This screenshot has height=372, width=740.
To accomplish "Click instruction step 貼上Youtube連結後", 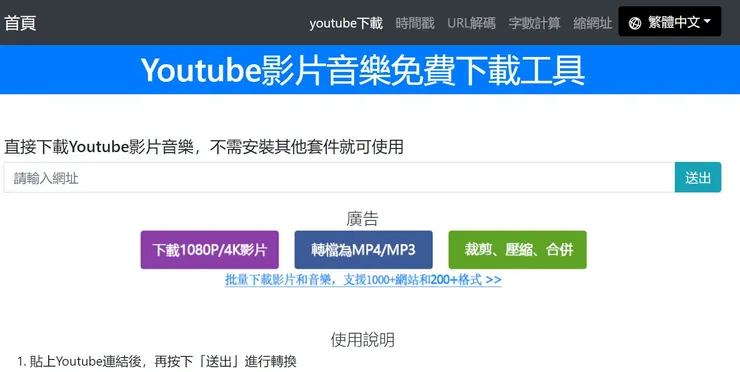I will pos(163,362).
